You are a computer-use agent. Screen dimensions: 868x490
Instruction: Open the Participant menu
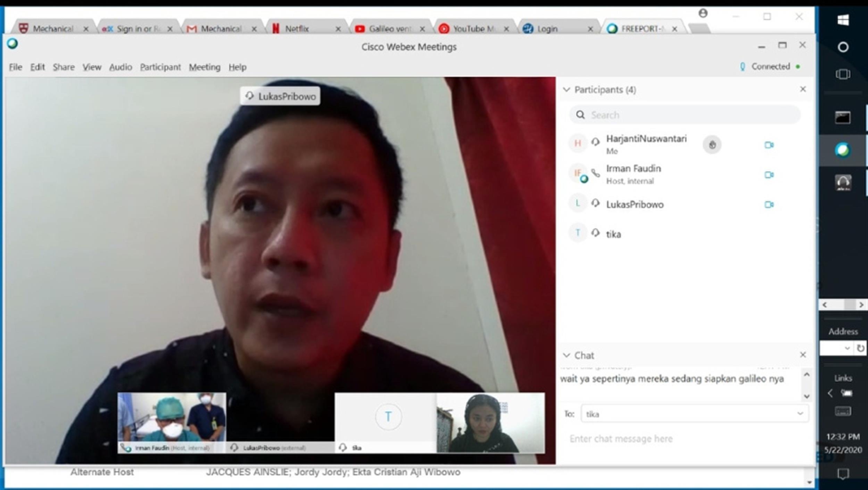160,67
